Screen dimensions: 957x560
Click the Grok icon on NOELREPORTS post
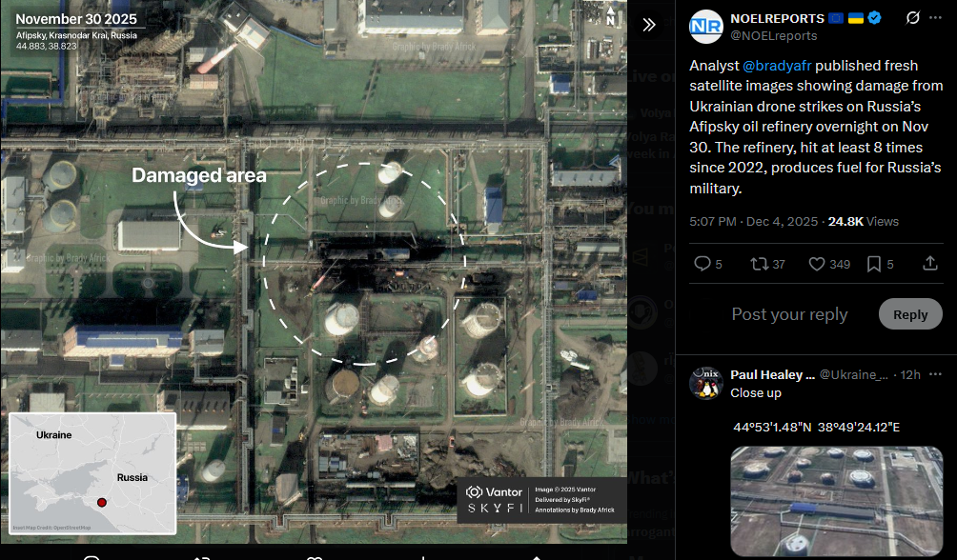tap(912, 18)
